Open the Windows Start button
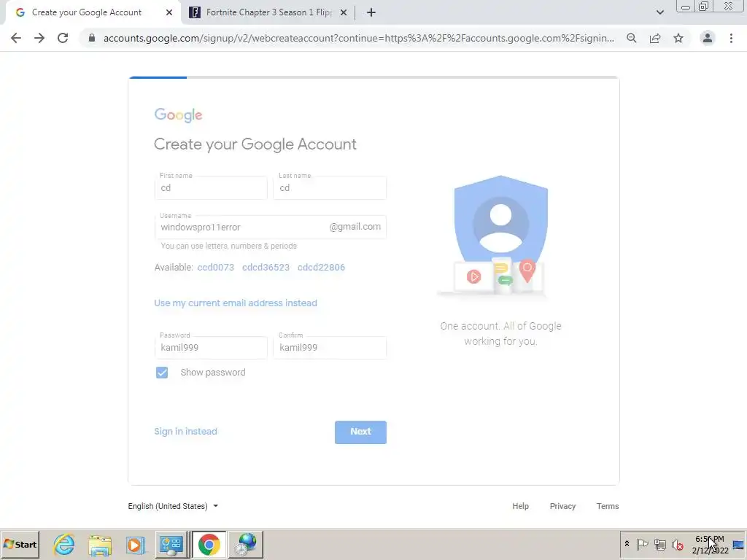 (x=20, y=544)
